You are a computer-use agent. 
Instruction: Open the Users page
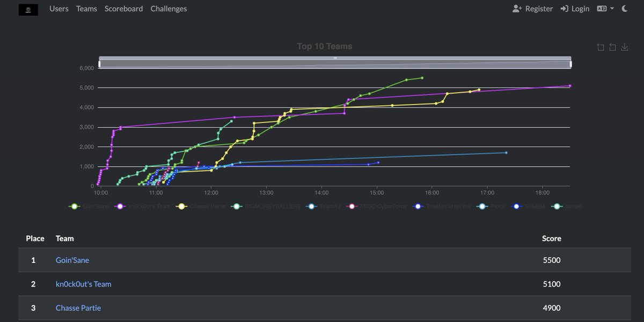pyautogui.click(x=59, y=9)
